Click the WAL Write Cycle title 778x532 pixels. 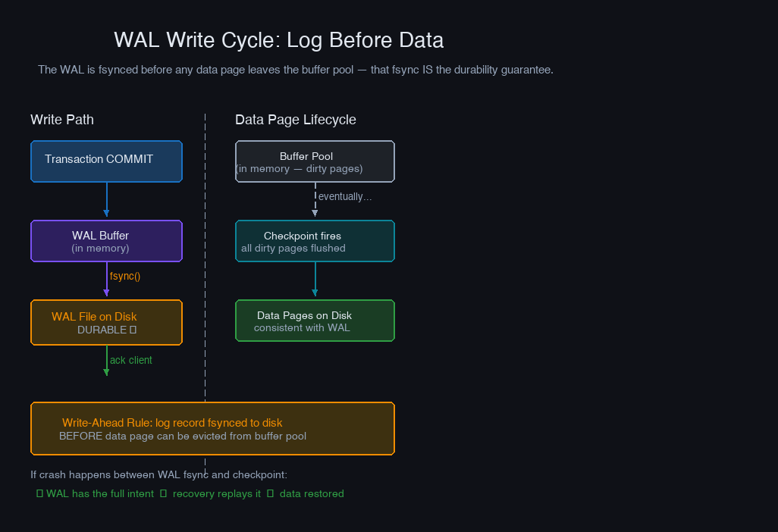pyautogui.click(x=278, y=40)
